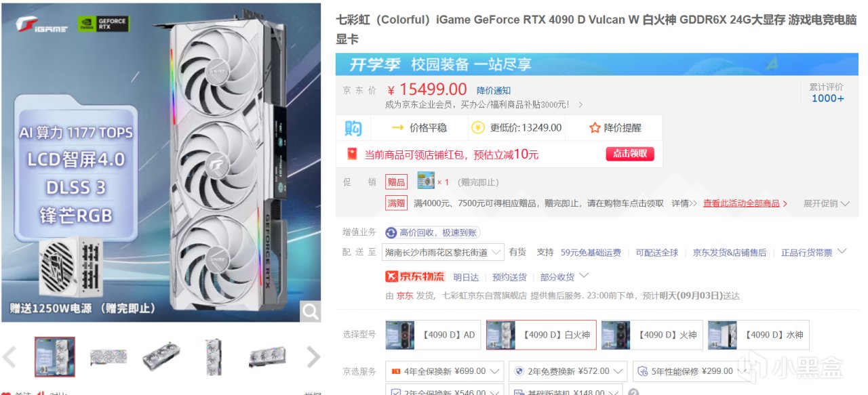Expand the 2年免费换新 ¥572.00 service dropdown
The height and width of the screenshot is (395, 868).
pyautogui.click(x=568, y=371)
